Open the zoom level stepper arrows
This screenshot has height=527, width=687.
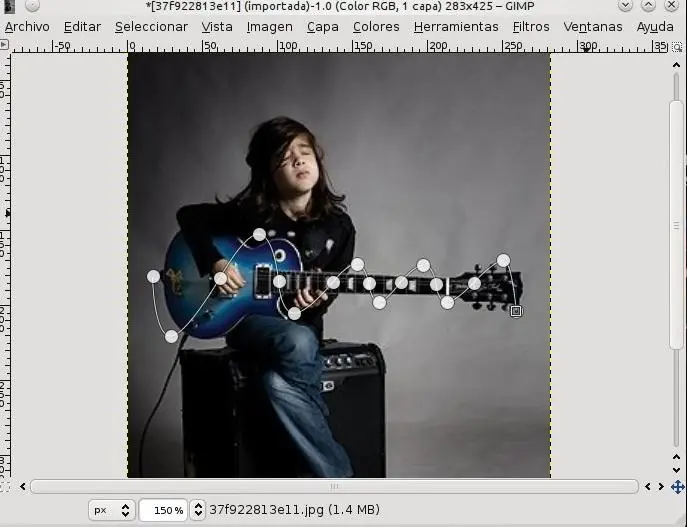[x=198, y=510]
